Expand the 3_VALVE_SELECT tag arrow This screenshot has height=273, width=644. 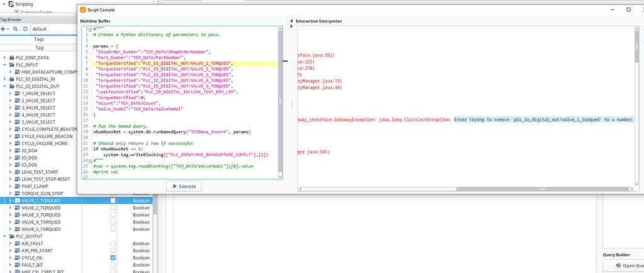tap(11, 108)
